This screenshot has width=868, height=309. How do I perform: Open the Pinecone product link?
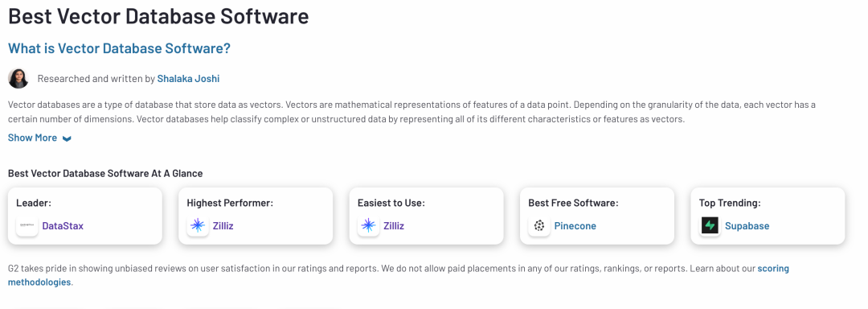click(575, 226)
